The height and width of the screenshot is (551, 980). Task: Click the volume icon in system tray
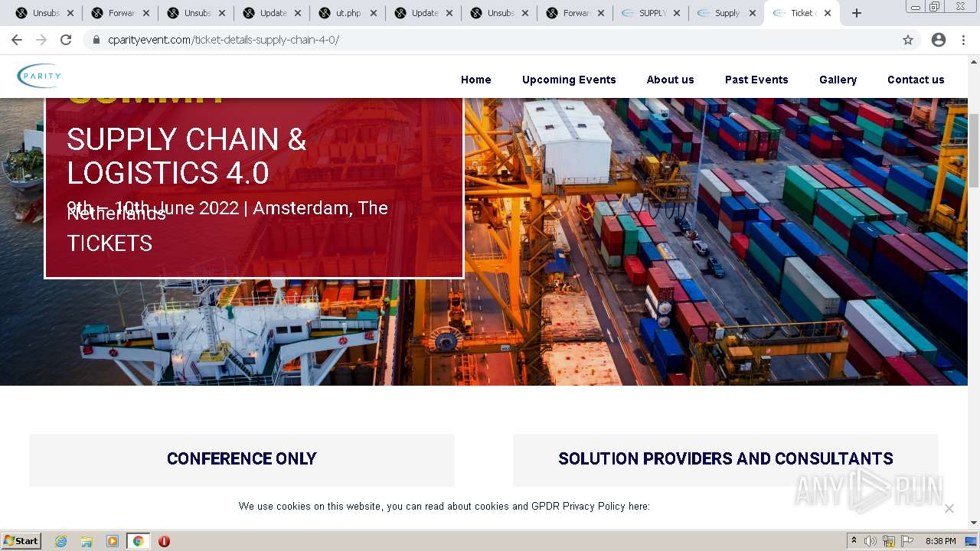pyautogui.click(x=871, y=541)
